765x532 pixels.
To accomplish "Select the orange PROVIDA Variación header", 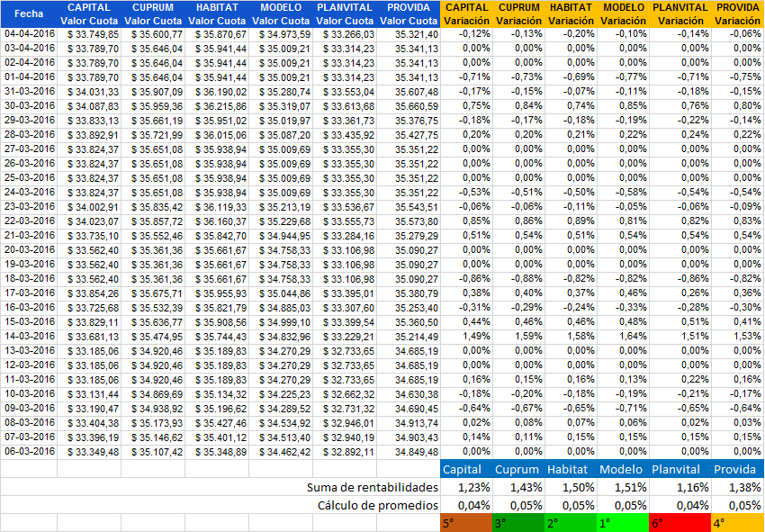I will 738,14.
